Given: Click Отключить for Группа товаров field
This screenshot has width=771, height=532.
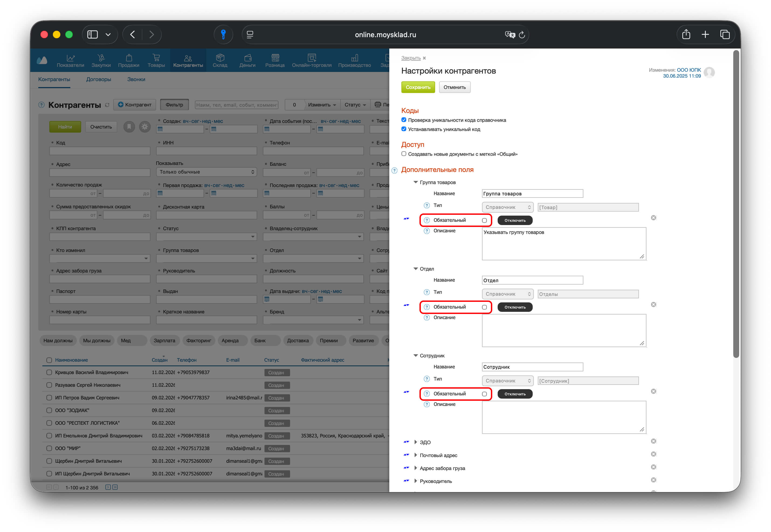Looking at the screenshot, I should click(x=515, y=220).
